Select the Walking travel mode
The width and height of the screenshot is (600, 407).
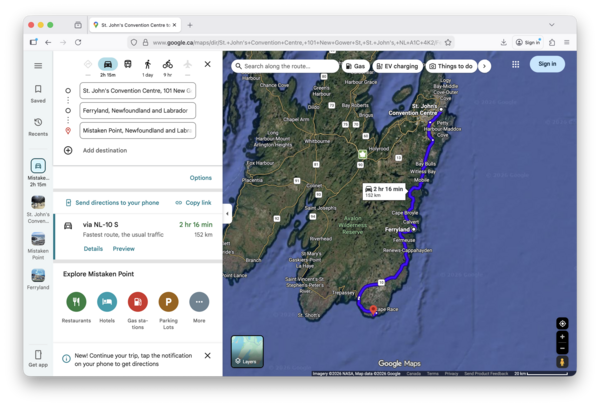148,64
